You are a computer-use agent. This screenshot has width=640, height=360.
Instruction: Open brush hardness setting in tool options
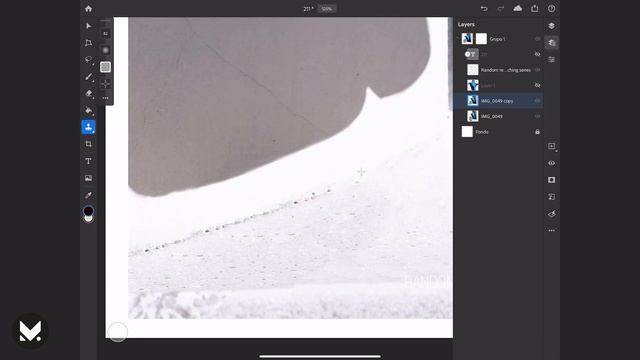pos(105,50)
